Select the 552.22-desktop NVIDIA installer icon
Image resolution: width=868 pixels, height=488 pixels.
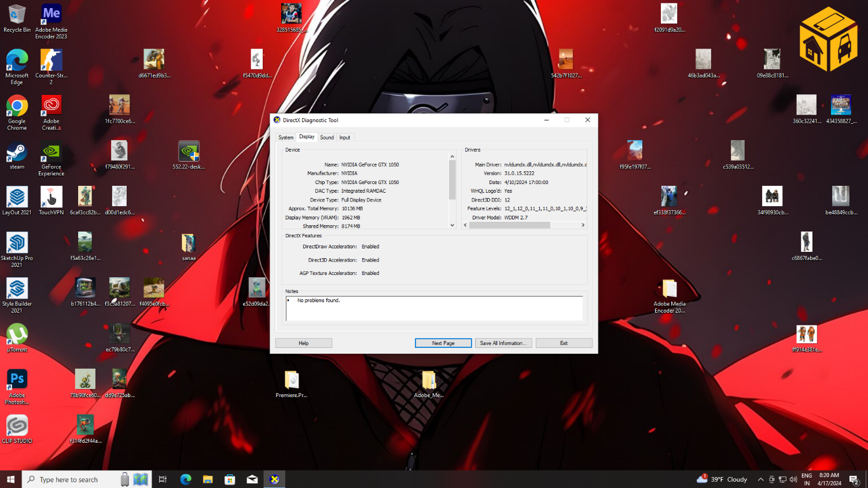pyautogui.click(x=189, y=155)
